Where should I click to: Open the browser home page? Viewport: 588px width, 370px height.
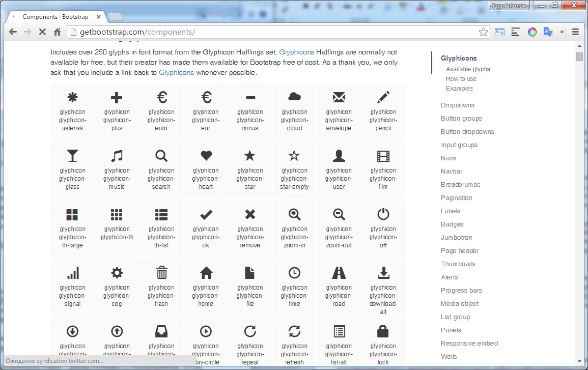[x=57, y=32]
